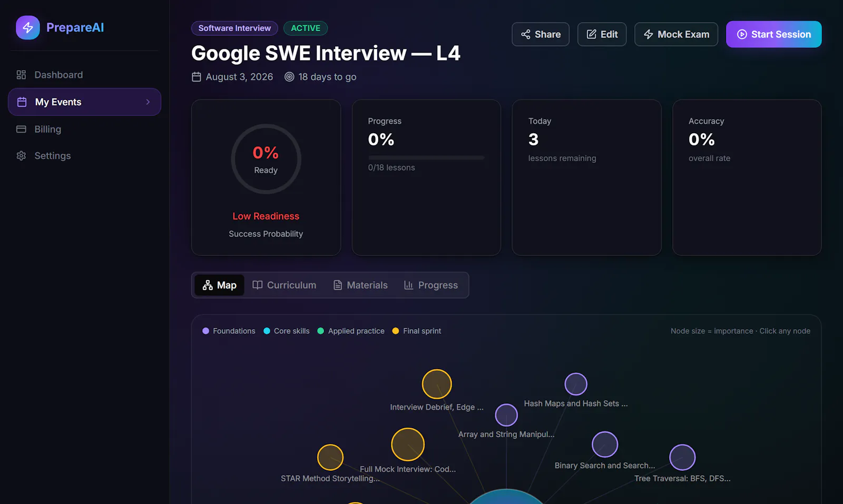The width and height of the screenshot is (843, 504).
Task: Click the Success Probability label
Action: click(x=266, y=234)
